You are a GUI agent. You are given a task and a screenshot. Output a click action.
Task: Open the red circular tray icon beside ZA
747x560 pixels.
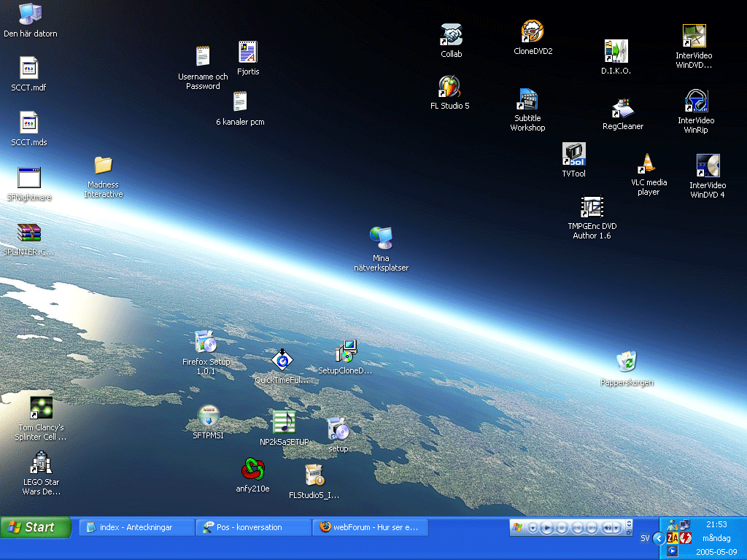[x=686, y=538]
